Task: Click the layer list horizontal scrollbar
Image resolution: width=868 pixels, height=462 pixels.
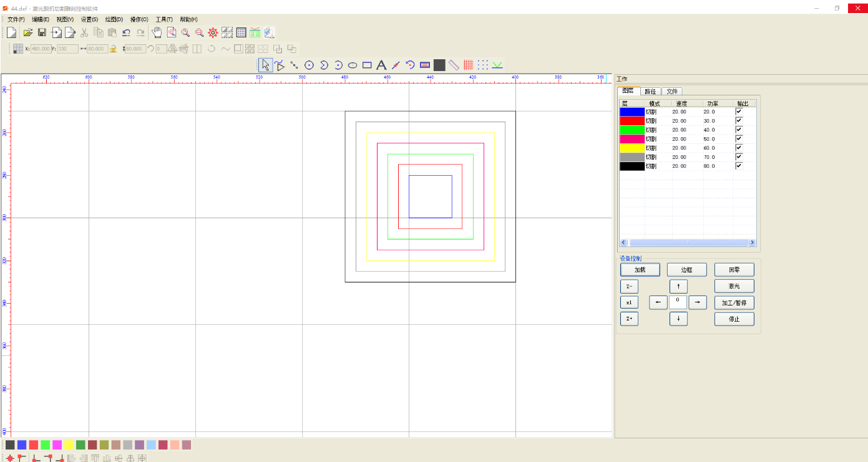Action: (x=688, y=242)
